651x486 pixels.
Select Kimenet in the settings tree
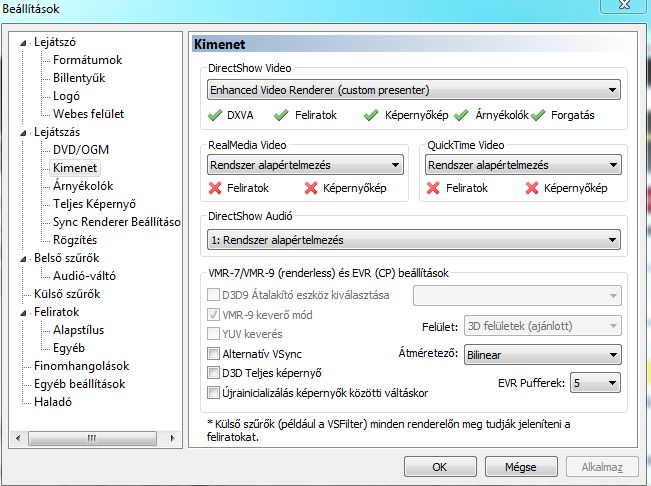tap(75, 168)
